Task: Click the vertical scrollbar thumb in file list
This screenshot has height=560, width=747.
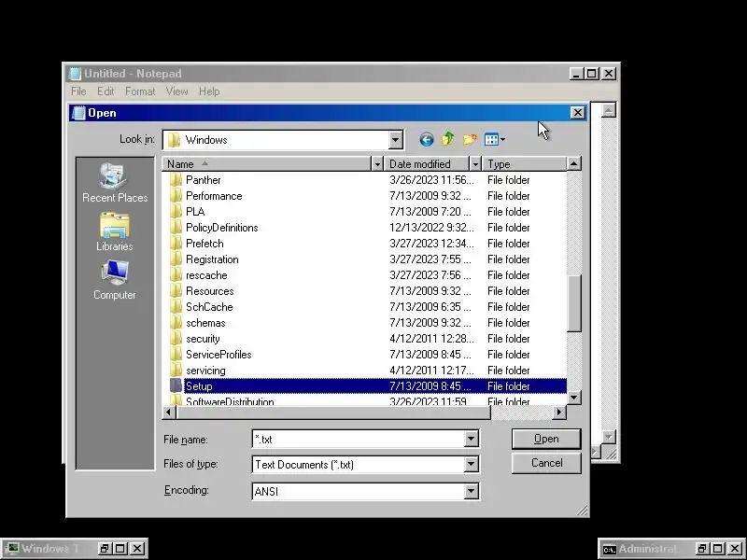Action: pyautogui.click(x=574, y=302)
